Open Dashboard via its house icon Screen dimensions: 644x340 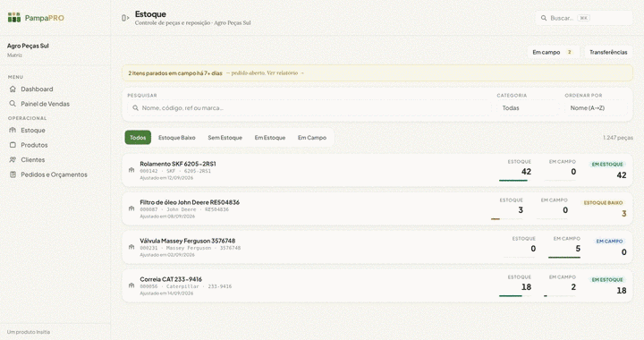click(13, 89)
